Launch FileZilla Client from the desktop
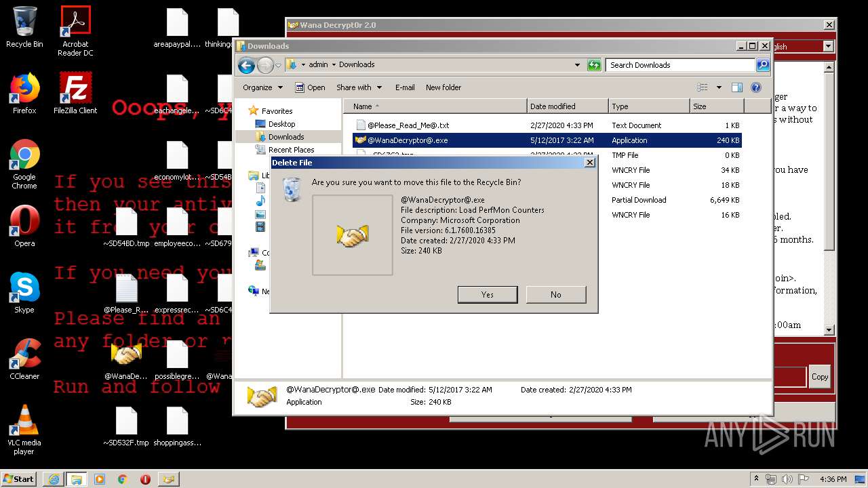Viewport: 868px width, 488px height. 75,94
